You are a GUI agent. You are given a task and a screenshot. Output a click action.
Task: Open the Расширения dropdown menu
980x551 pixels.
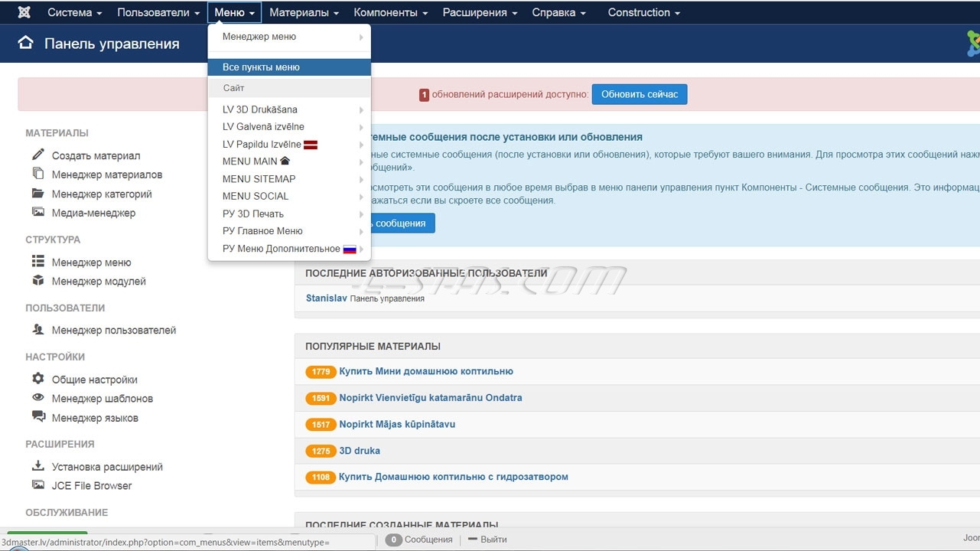[480, 12]
